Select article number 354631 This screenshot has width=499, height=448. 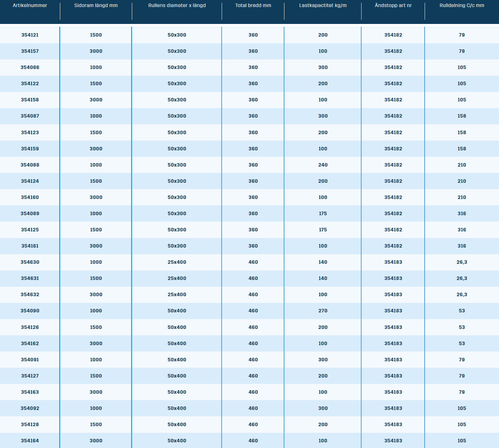30,279
